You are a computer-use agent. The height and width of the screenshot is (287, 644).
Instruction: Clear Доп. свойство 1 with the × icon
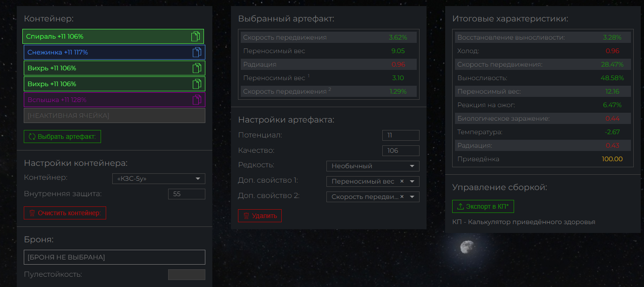(x=402, y=181)
